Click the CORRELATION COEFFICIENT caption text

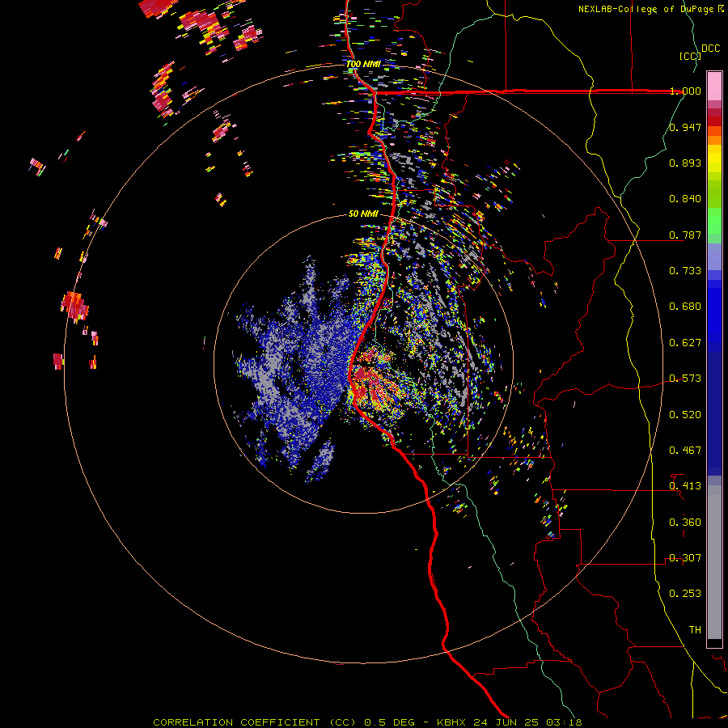tap(236, 722)
